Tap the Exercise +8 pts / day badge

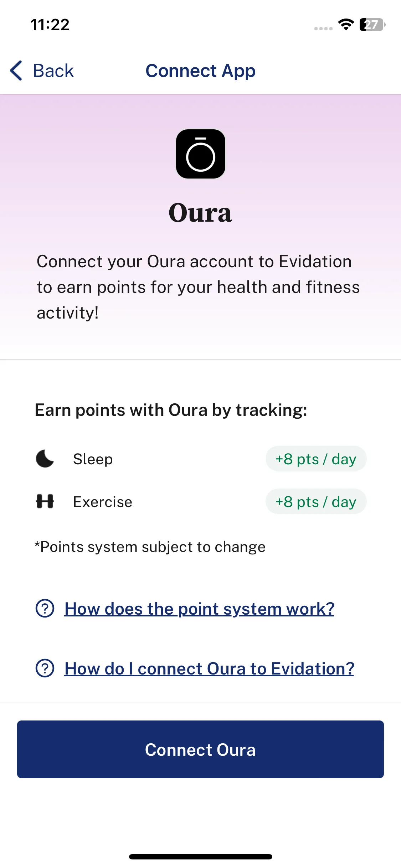[316, 501]
